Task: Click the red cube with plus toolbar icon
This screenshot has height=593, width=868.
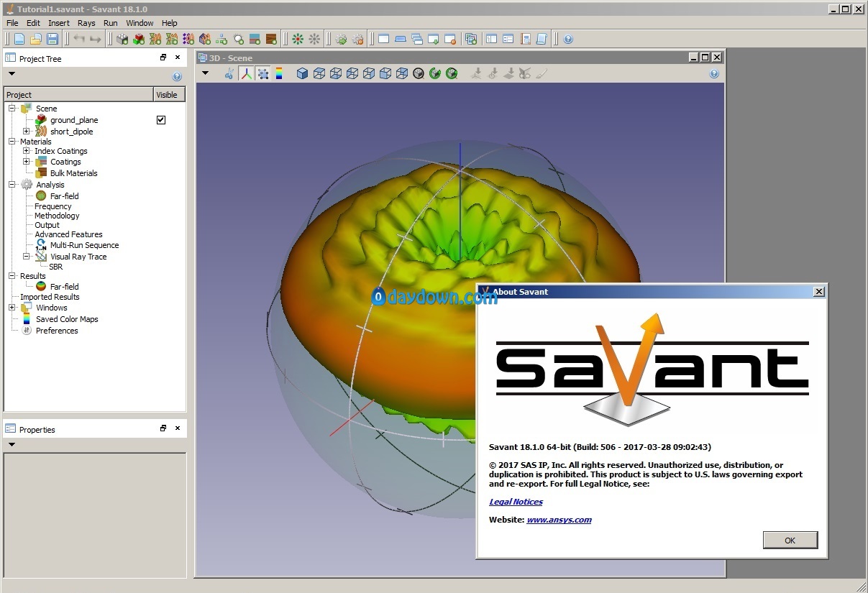Action: click(139, 40)
